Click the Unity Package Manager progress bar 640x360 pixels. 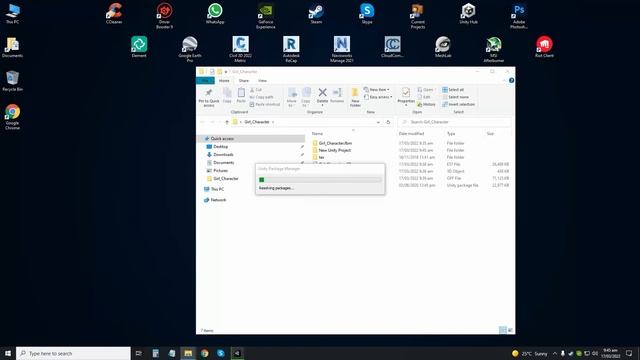pos(320,180)
